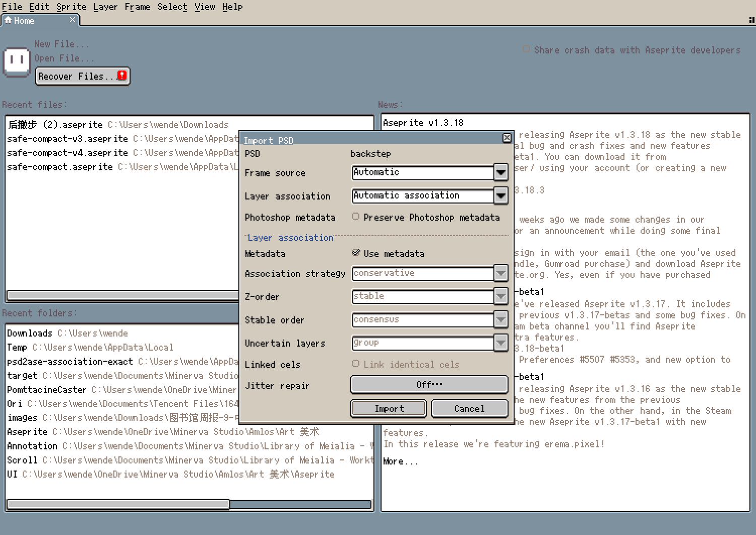756x535 pixels.
Task: Click the group Uncertain layers field
Action: (423, 343)
